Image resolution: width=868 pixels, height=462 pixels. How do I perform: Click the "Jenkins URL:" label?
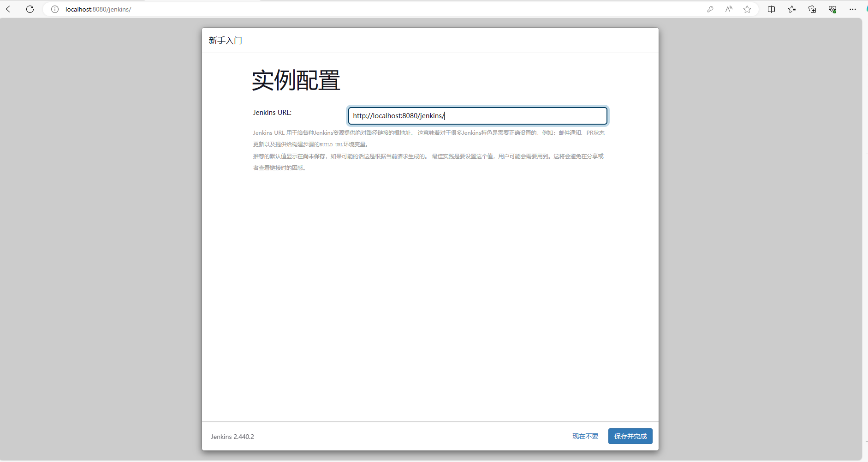(x=272, y=113)
